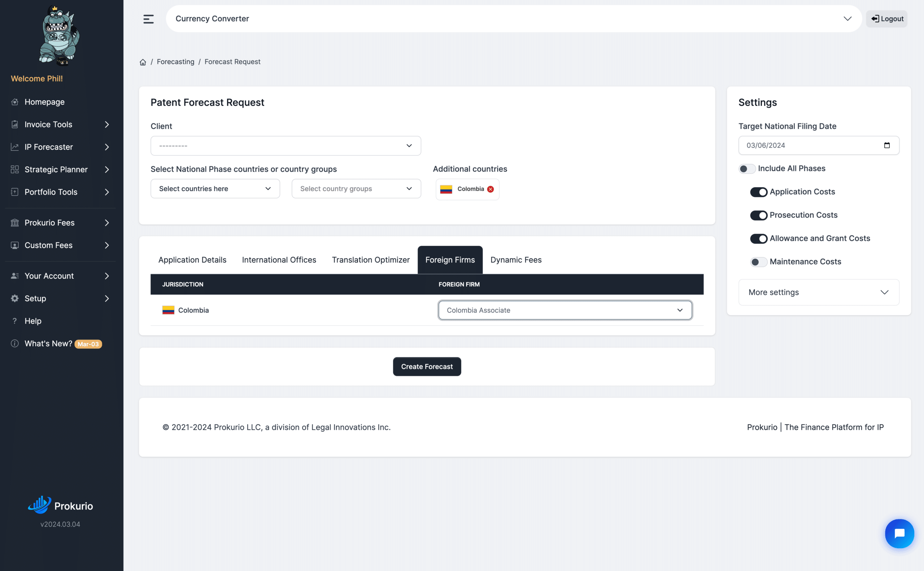Click Forecast Request breadcrumb
Image resolution: width=924 pixels, height=571 pixels.
[232, 62]
